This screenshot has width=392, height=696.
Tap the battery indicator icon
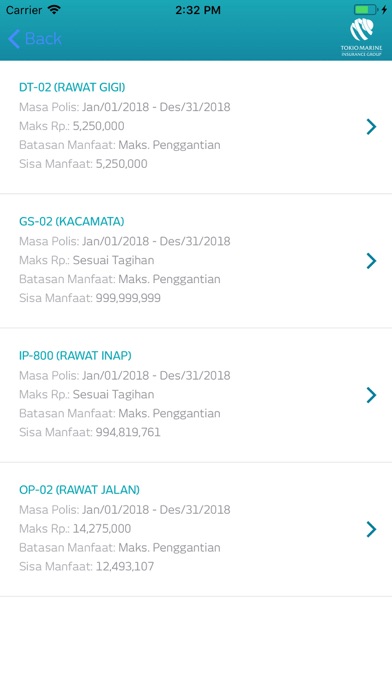pyautogui.click(x=366, y=10)
